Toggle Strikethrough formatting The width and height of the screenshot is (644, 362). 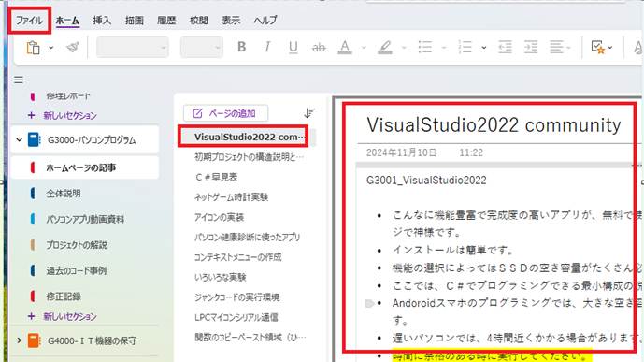pos(319,48)
